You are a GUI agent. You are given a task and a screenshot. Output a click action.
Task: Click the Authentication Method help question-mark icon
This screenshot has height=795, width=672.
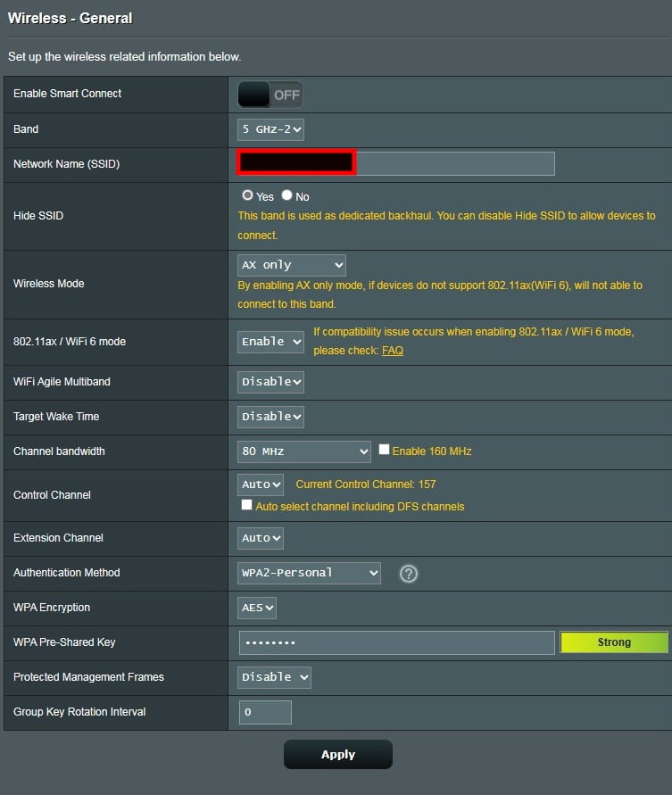[x=408, y=574]
